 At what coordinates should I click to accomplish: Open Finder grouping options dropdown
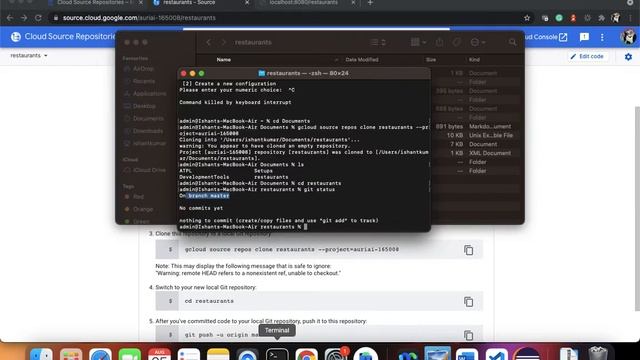pos(418,42)
